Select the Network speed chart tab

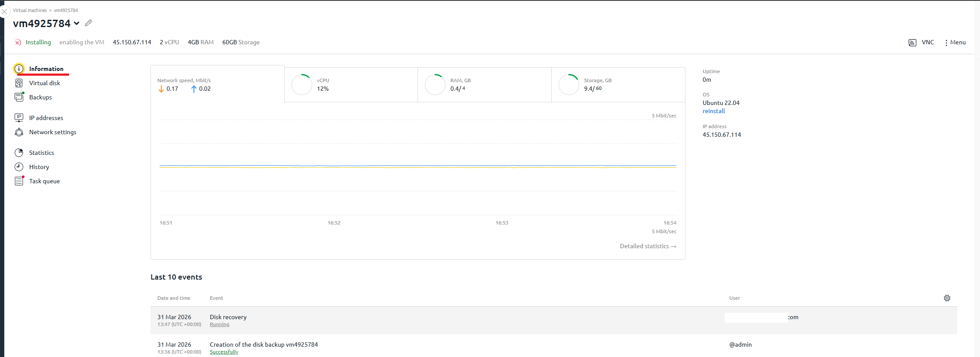tap(217, 84)
